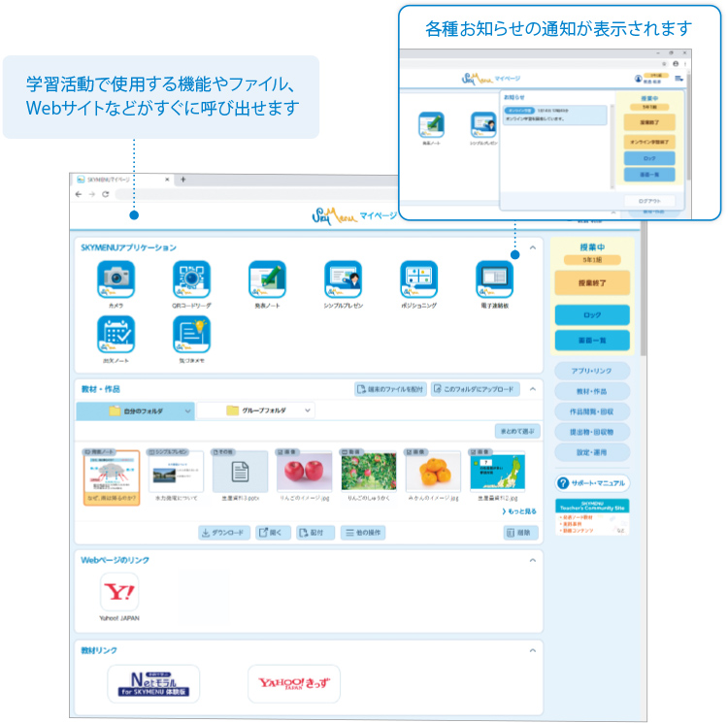This screenshot has height=723, width=728.
Task: Open the Teacher's Community Site banner
Action: click(592, 517)
